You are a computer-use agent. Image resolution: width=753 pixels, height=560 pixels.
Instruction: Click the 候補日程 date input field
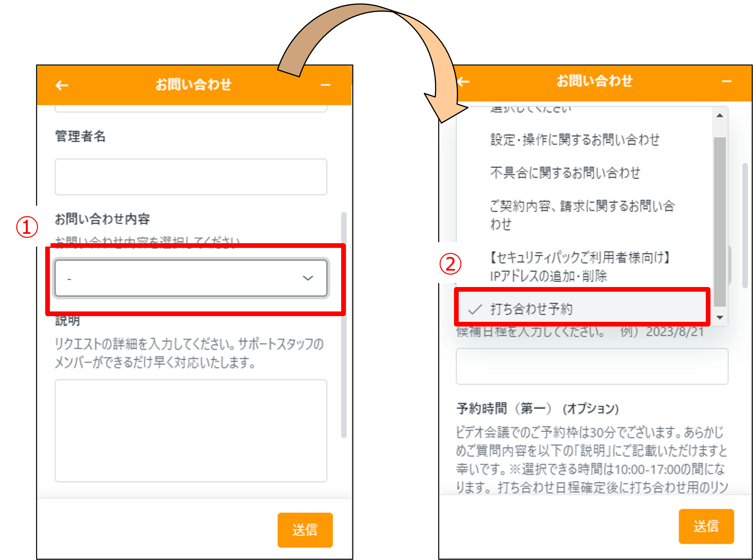(x=592, y=366)
